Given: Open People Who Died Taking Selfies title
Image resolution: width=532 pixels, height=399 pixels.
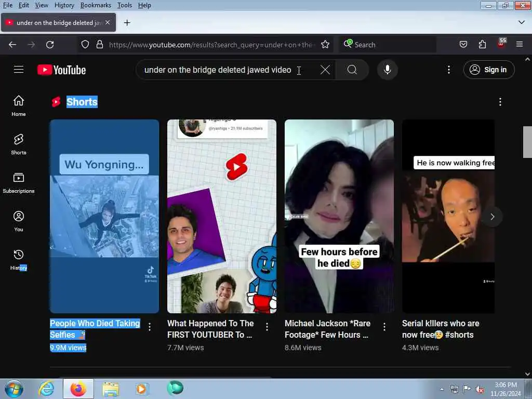Looking at the screenshot, I should 95,329.
